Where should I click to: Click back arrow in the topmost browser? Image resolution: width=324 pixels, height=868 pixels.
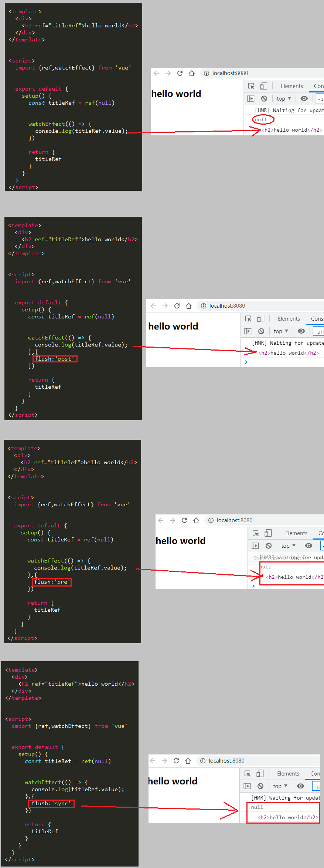pyautogui.click(x=156, y=73)
